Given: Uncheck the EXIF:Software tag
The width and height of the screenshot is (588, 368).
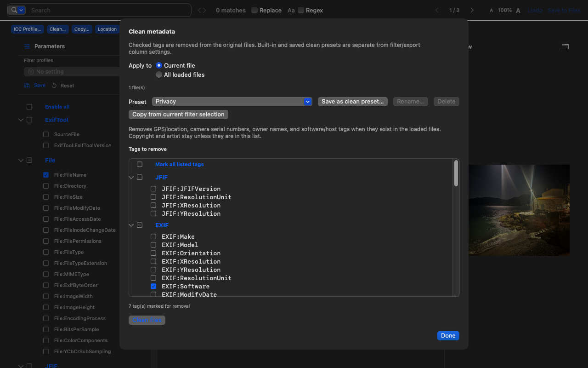Looking at the screenshot, I should click(153, 286).
